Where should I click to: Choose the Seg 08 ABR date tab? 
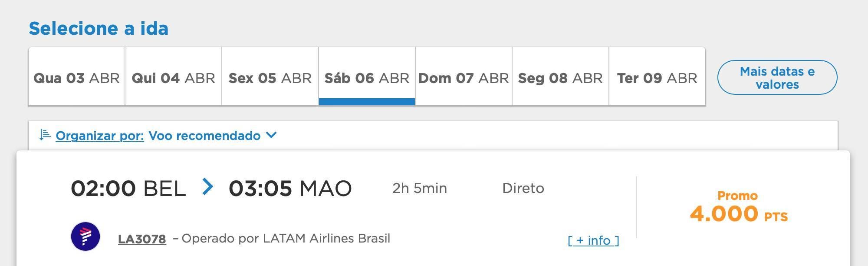(x=561, y=76)
